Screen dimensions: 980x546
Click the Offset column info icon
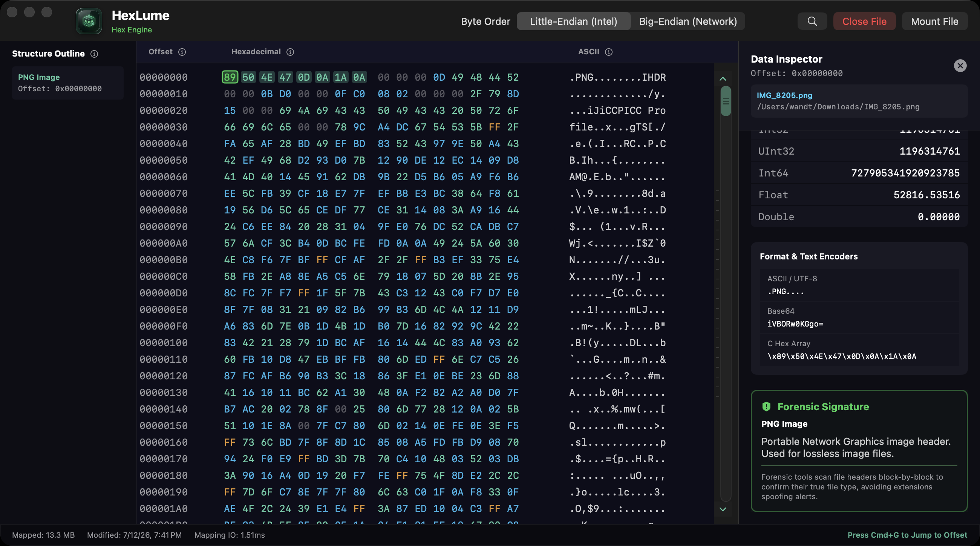click(x=182, y=52)
